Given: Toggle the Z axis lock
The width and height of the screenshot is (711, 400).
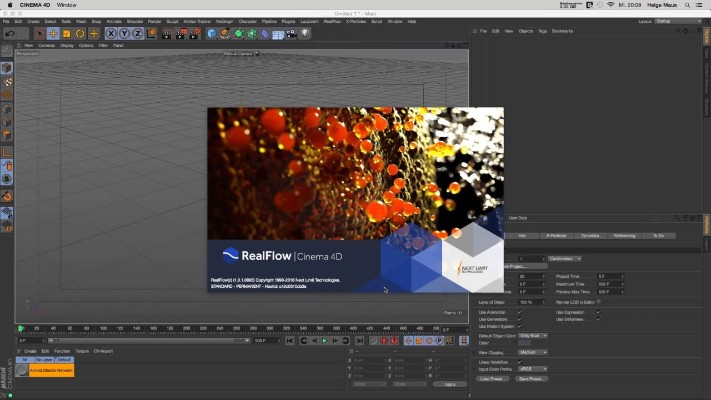Looking at the screenshot, I should coord(137,34).
